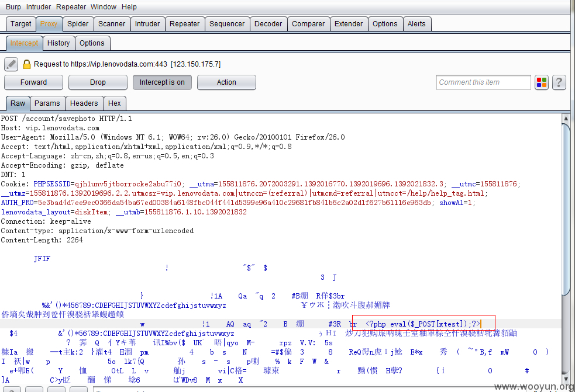
Task: Switch to the Repeater tool tab
Action: coord(184,24)
